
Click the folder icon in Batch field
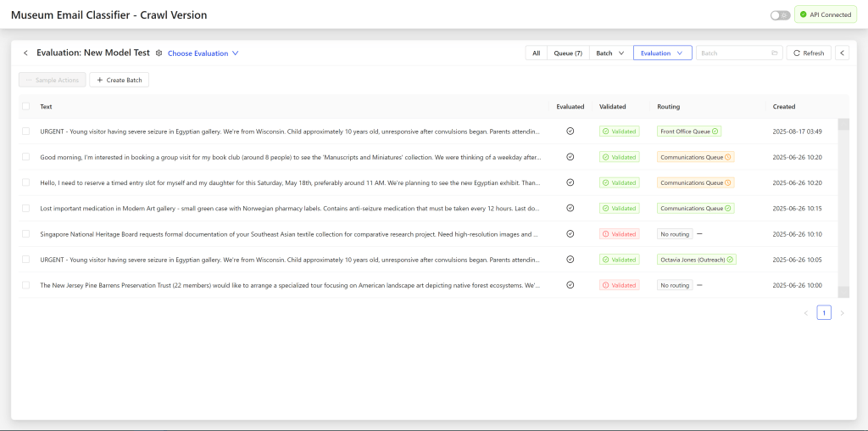pyautogui.click(x=774, y=53)
